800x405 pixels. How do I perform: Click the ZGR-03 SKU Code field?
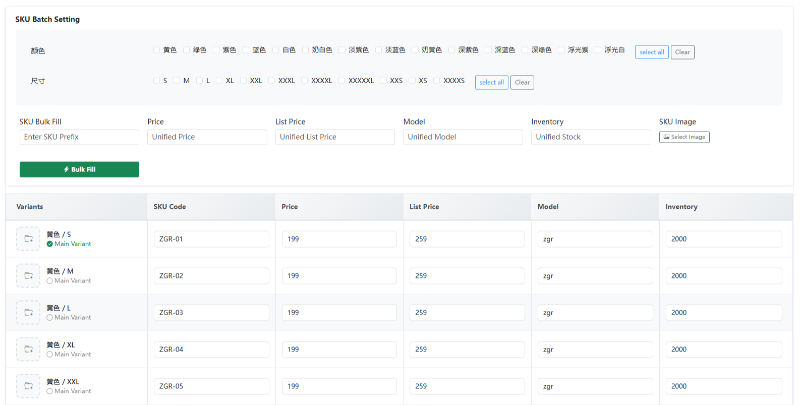209,312
